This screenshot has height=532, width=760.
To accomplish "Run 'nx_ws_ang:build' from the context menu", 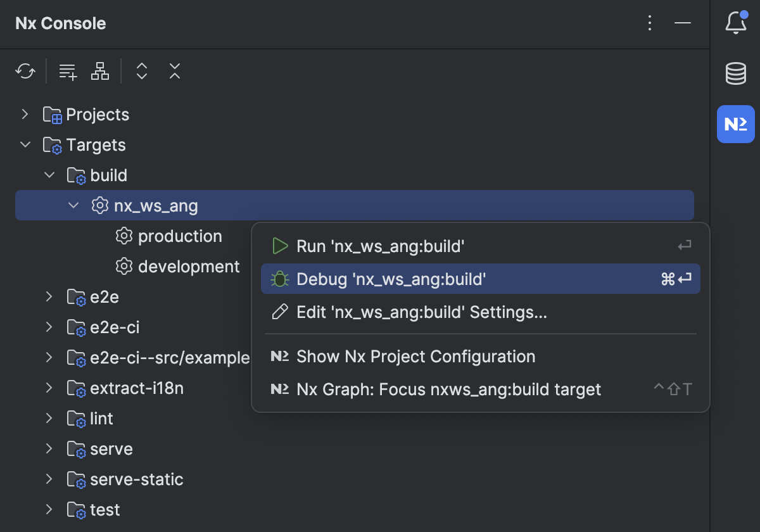I will (380, 246).
